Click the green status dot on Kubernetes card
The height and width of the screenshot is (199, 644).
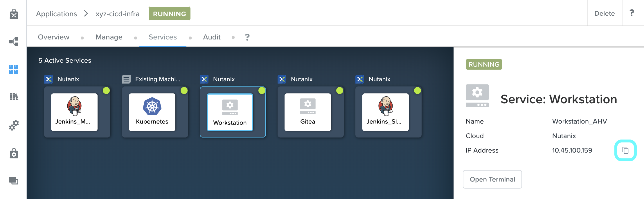tap(184, 91)
